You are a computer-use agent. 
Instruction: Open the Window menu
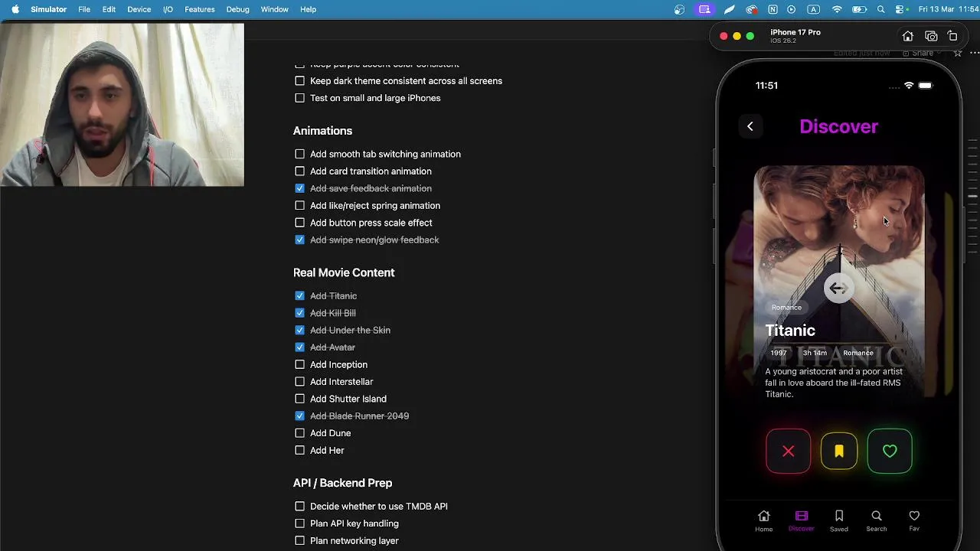pyautogui.click(x=274, y=9)
